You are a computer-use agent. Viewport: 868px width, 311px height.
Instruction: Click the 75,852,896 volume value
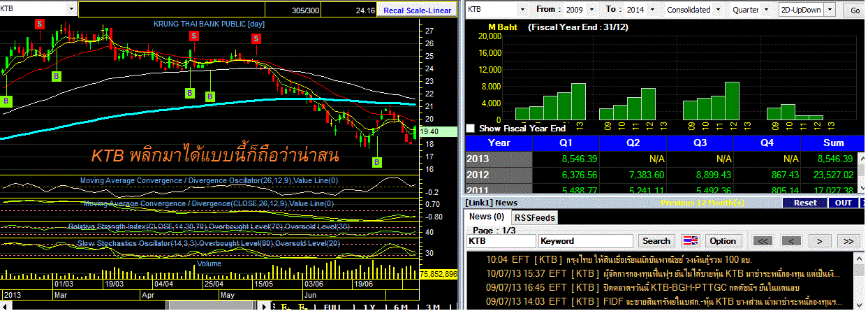click(439, 274)
